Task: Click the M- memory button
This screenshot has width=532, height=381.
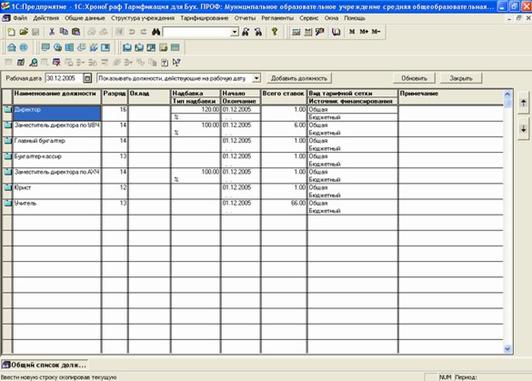Action: click(376, 32)
